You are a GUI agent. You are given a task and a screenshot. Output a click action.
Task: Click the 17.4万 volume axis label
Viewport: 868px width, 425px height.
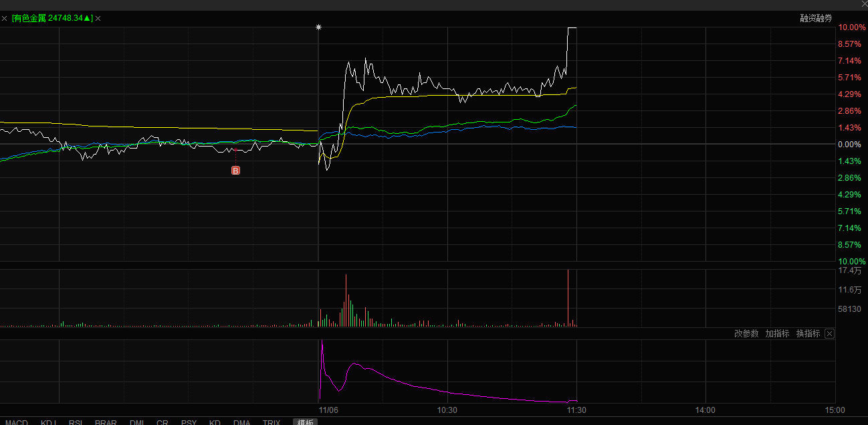[850, 270]
